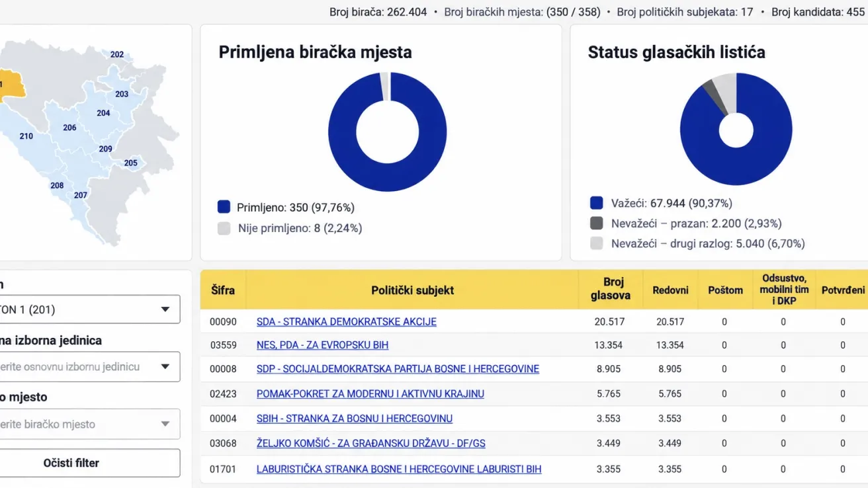Select district 206 on the map
868x488 pixels.
pyautogui.click(x=69, y=128)
